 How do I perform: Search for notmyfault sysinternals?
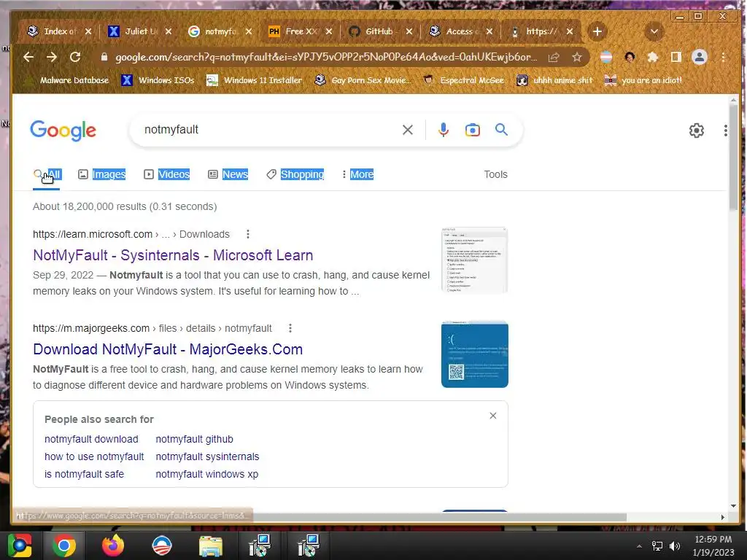[x=207, y=456]
